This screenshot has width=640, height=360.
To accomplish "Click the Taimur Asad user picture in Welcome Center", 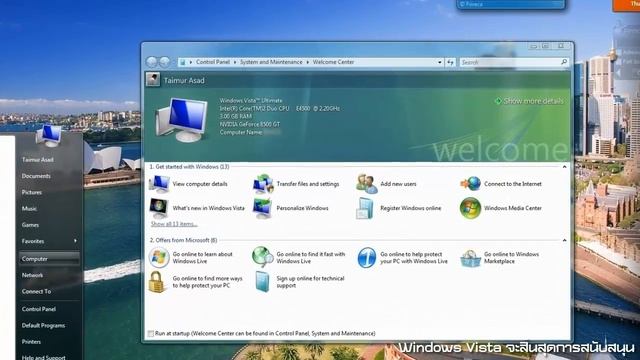I will pyautogui.click(x=153, y=80).
